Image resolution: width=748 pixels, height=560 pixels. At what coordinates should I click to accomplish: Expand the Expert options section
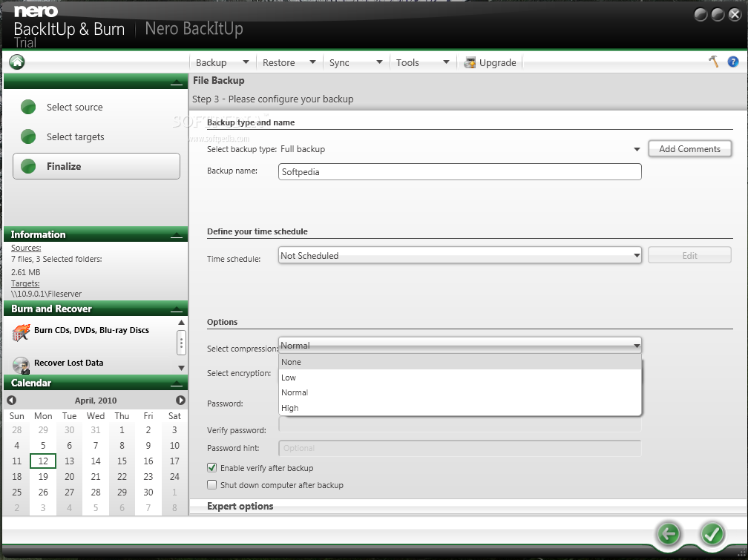(x=240, y=506)
